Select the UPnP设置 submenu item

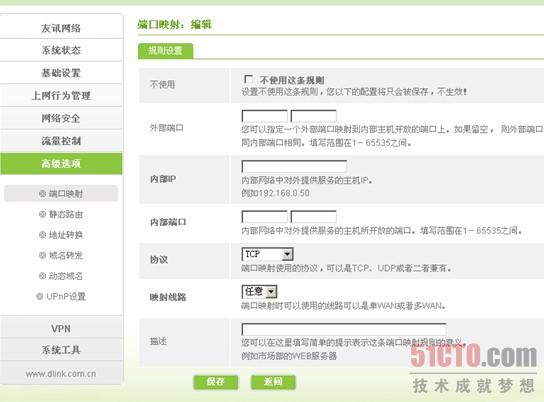point(61,296)
